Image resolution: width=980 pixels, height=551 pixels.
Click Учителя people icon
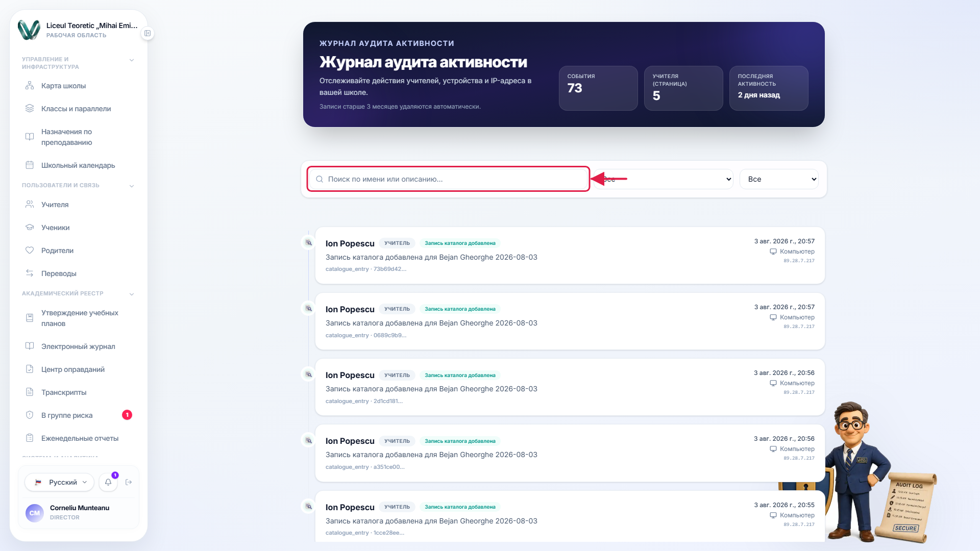coord(30,205)
